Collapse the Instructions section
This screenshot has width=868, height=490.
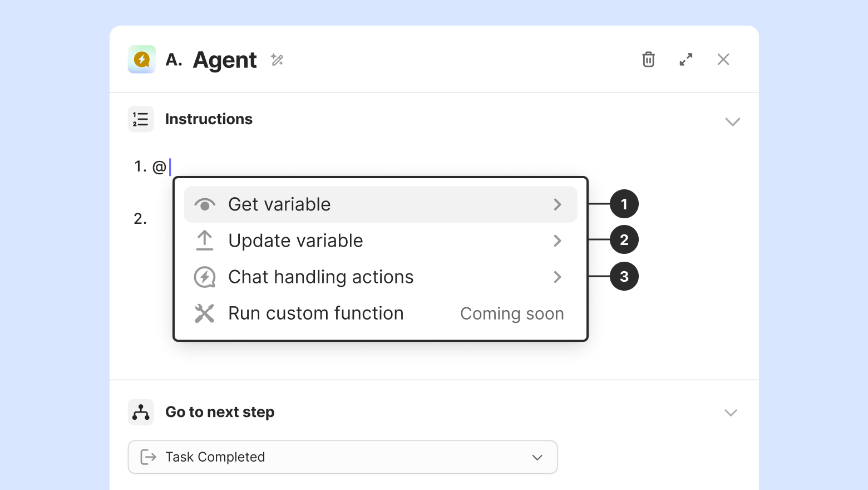click(x=732, y=122)
